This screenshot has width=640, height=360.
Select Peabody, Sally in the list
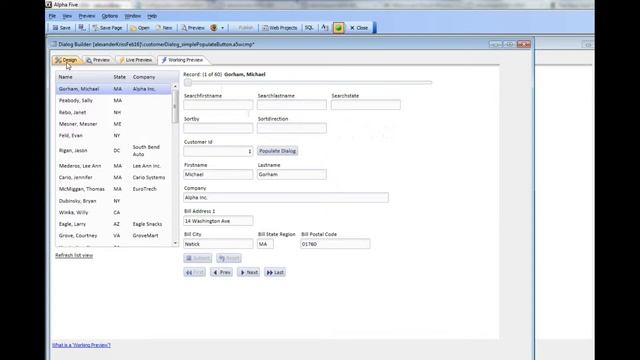114,100
